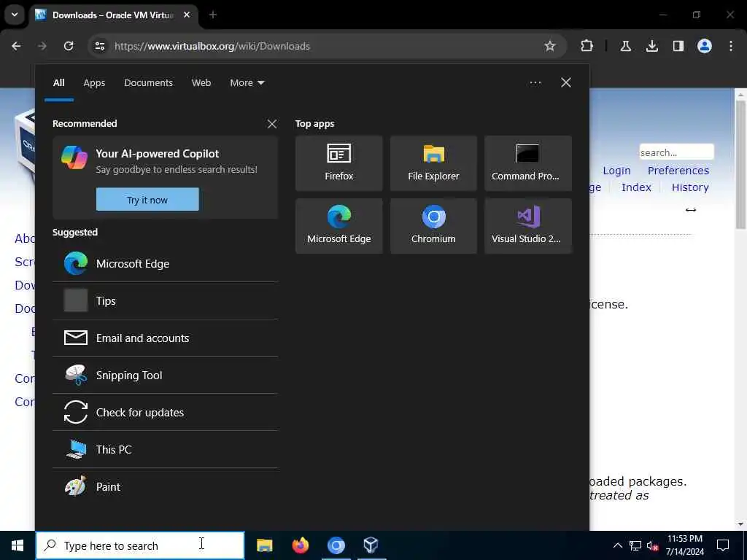Click the browser address bar URL
This screenshot has width=747, height=560.
(x=212, y=46)
